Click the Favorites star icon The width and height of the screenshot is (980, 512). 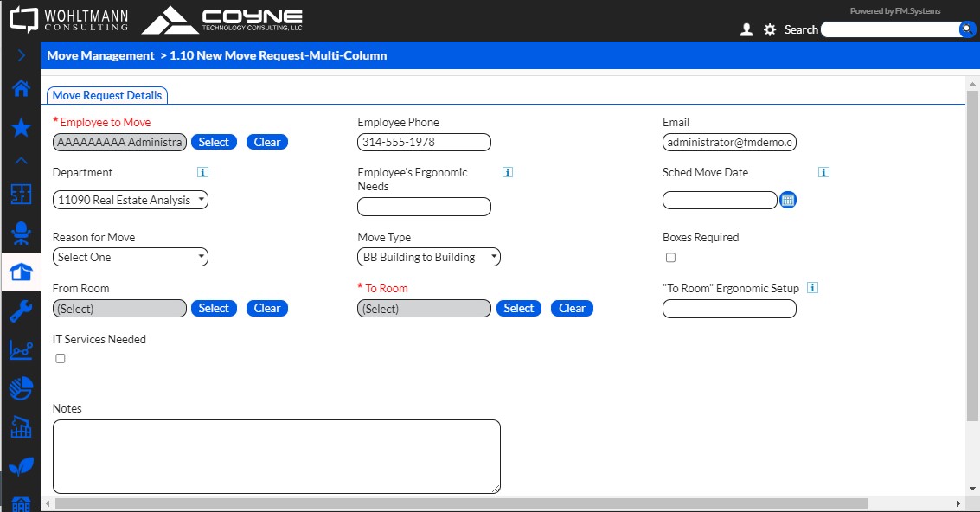21,128
